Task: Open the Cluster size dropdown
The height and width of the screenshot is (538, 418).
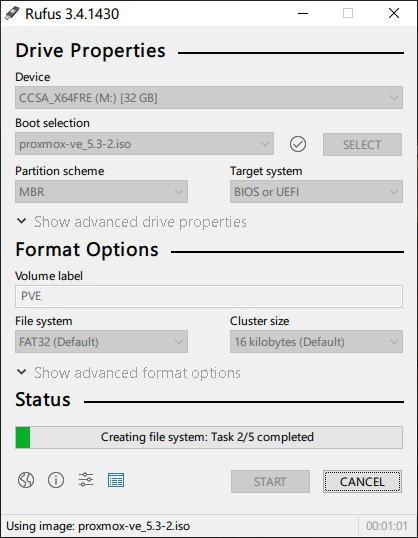Action: coord(316,341)
